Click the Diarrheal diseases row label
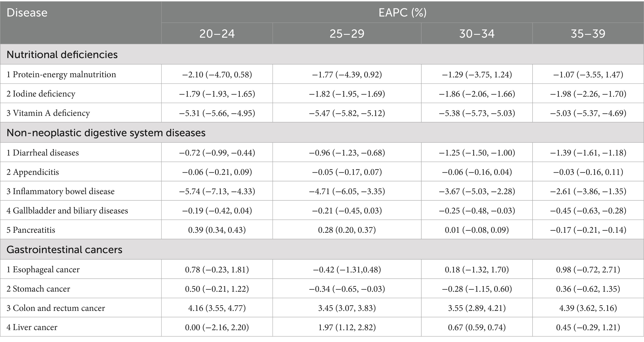 pos(43,153)
